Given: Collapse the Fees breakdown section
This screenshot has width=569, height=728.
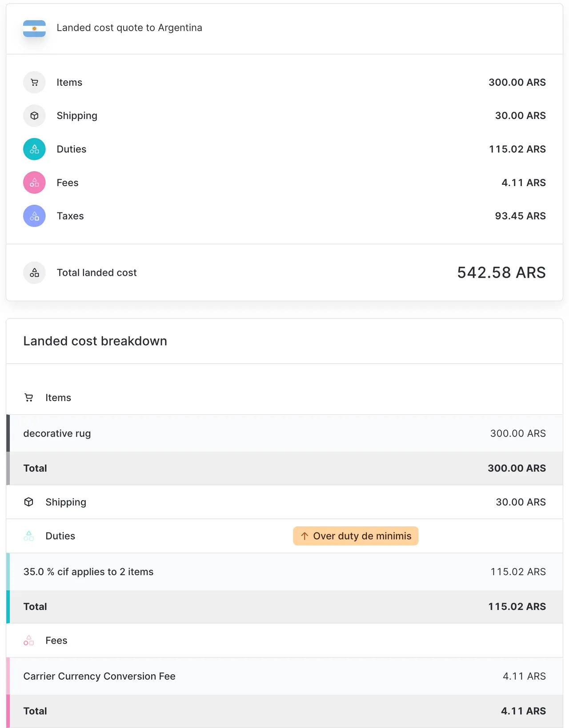Looking at the screenshot, I should 56,640.
